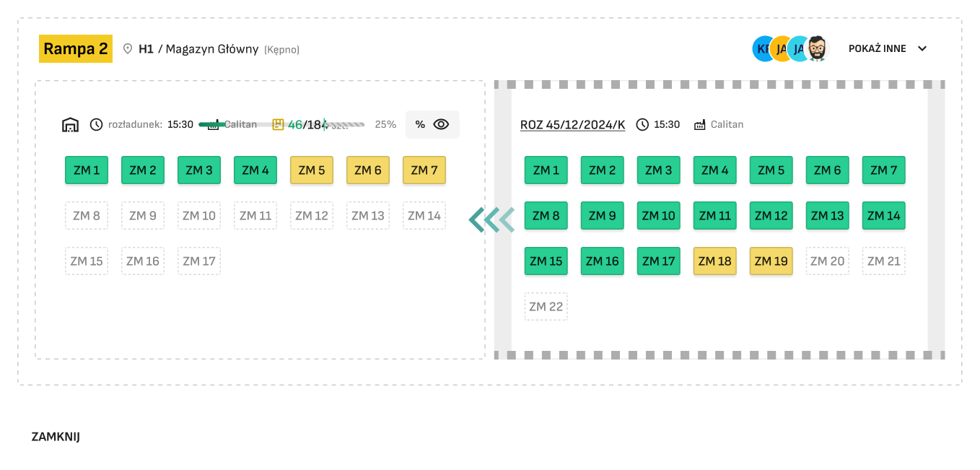Screen dimensions: 980x470
Task: Select the yellow JA user avatar
Action: click(x=779, y=49)
